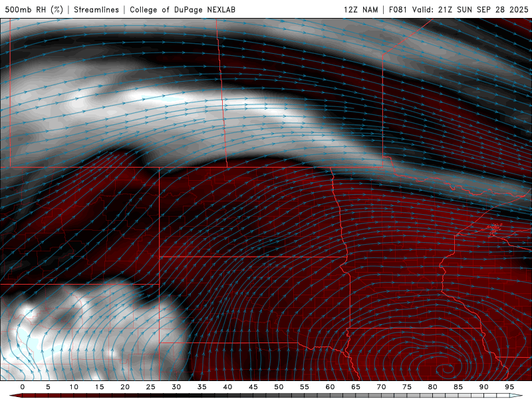Click the colorbar label "35"
Viewport: 532px width, 399px height.
202,387
